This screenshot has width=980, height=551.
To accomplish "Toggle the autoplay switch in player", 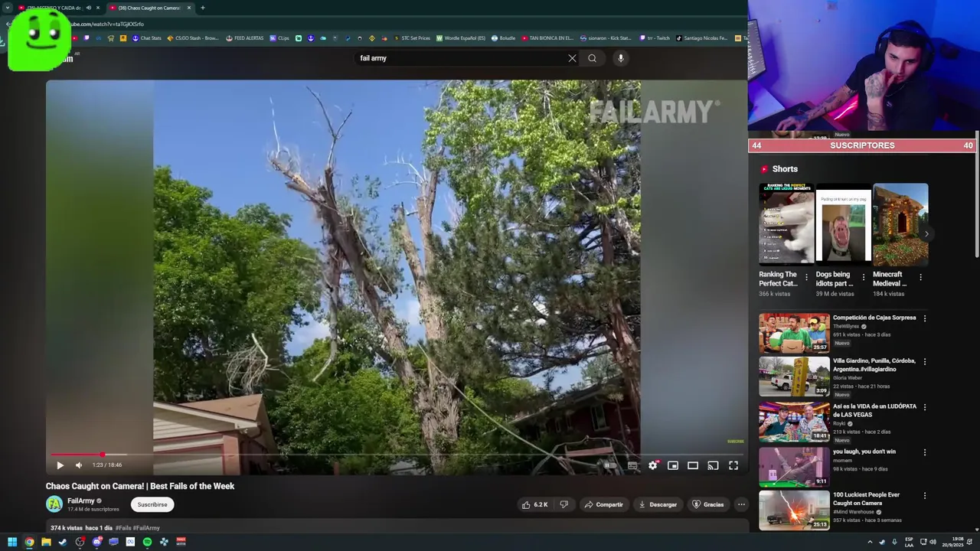I will click(609, 465).
